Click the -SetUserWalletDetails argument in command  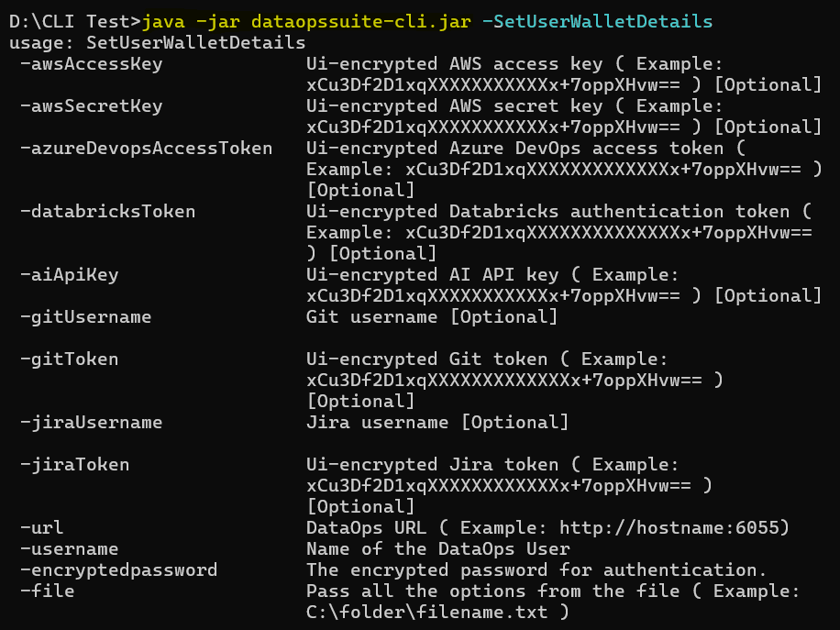click(x=597, y=22)
